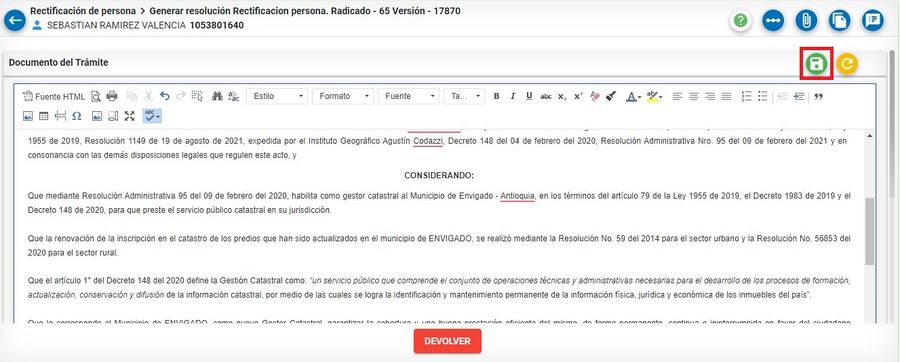900x362 pixels.
Task: Click the red DEVOLVER button
Action: [447, 341]
